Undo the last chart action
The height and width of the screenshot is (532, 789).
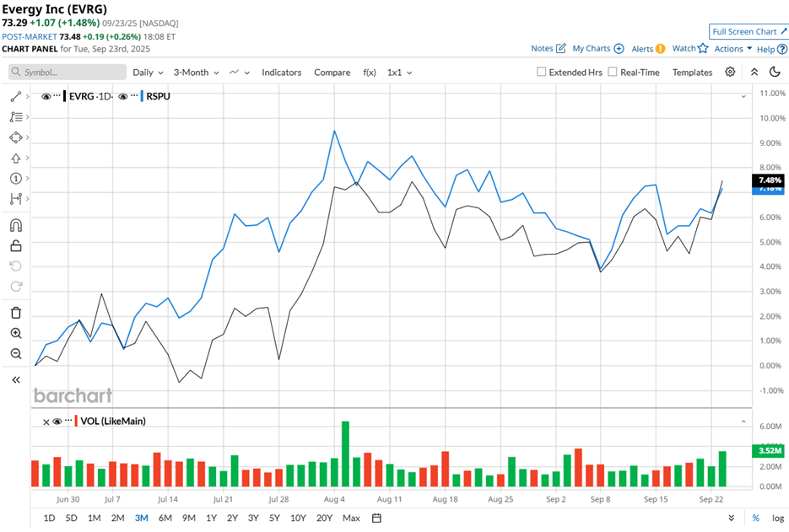15,266
